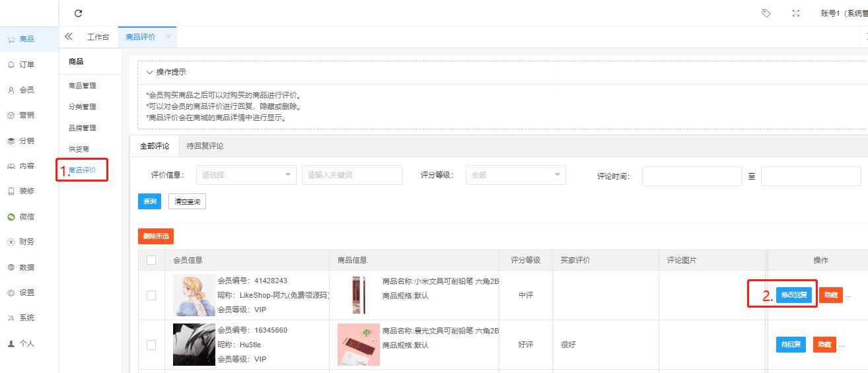Collapse the sidebar with double-chevron icon
The image size is (868, 373).
pos(69,37)
